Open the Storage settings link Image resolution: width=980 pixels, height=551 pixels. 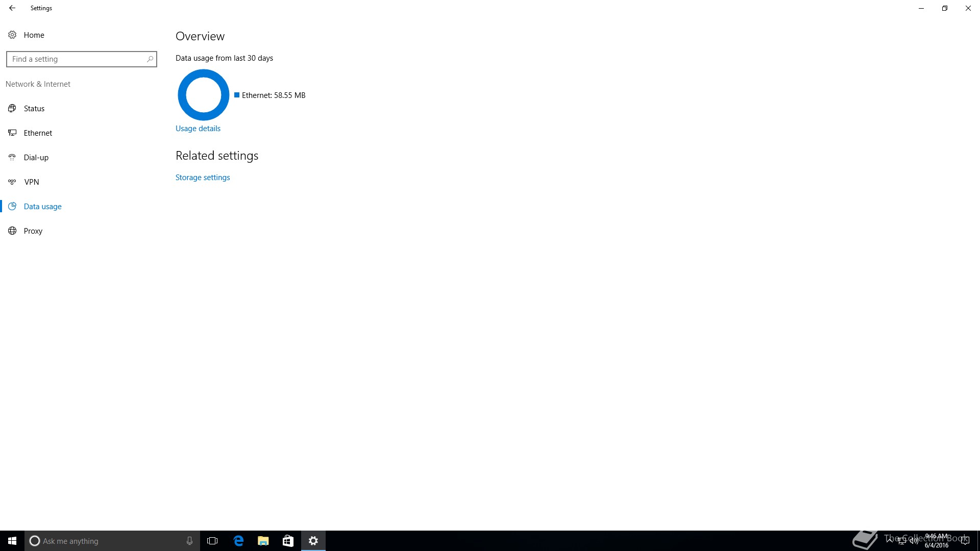[x=203, y=178]
